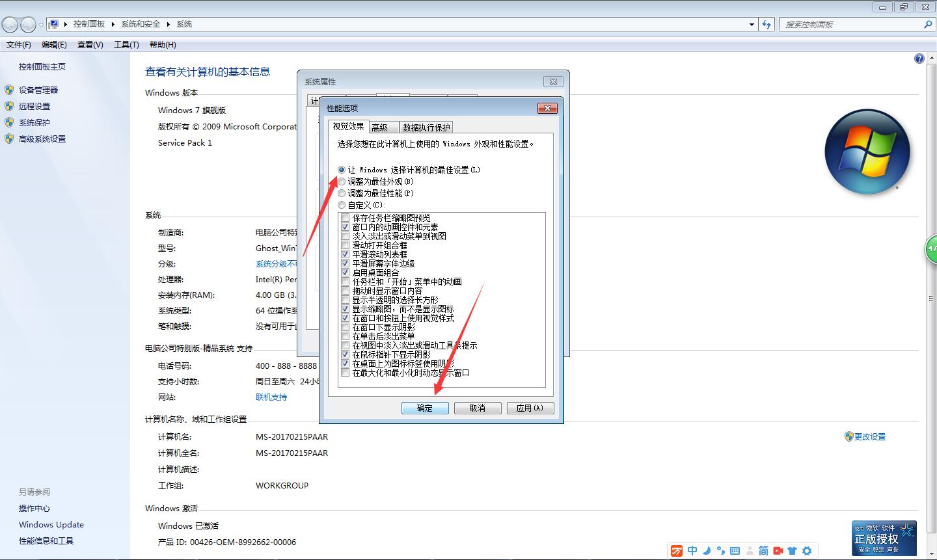Select 自定义 radio button
Image resolution: width=937 pixels, height=560 pixels.
(x=342, y=205)
